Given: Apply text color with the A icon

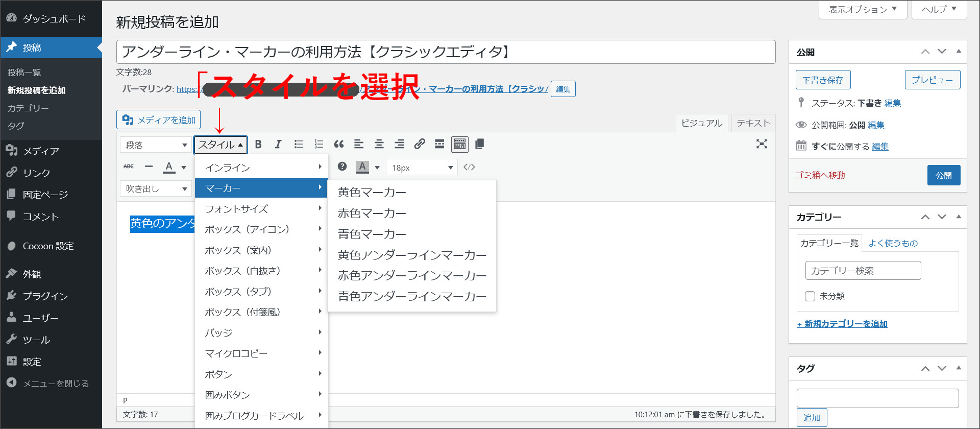Looking at the screenshot, I should coord(169,167).
